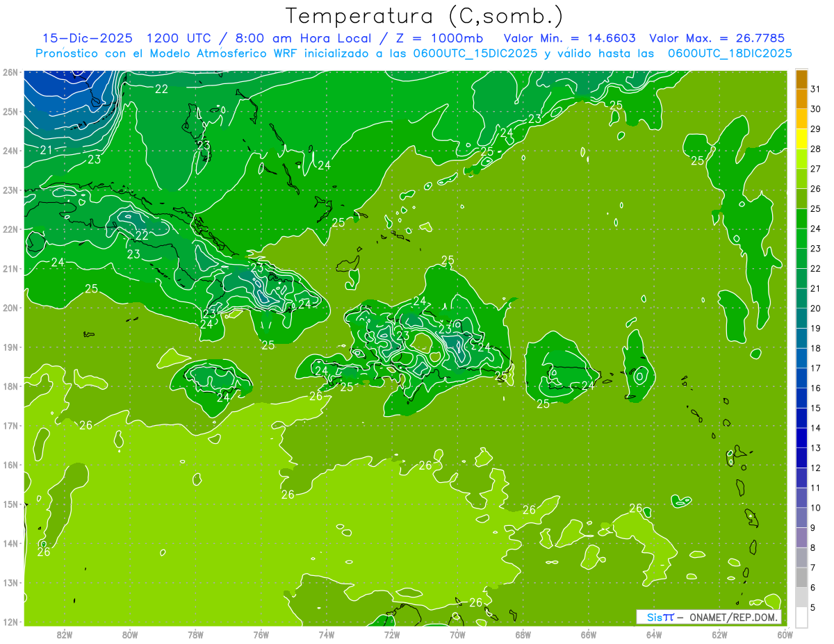Click the '10' value on the color scale

[815, 508]
